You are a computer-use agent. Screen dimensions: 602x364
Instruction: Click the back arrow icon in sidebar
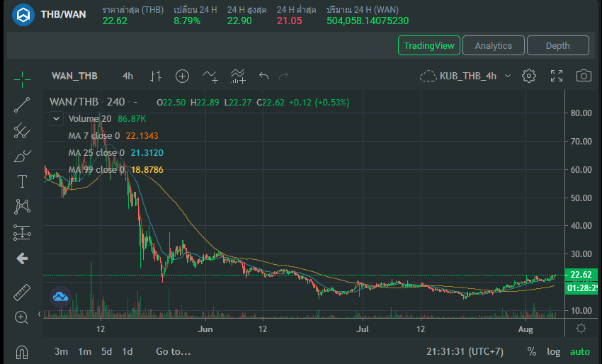pos(22,258)
